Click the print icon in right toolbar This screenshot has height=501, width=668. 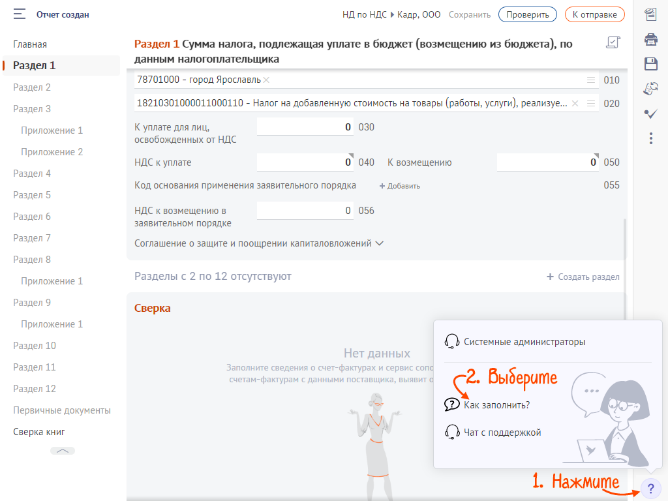[651, 40]
